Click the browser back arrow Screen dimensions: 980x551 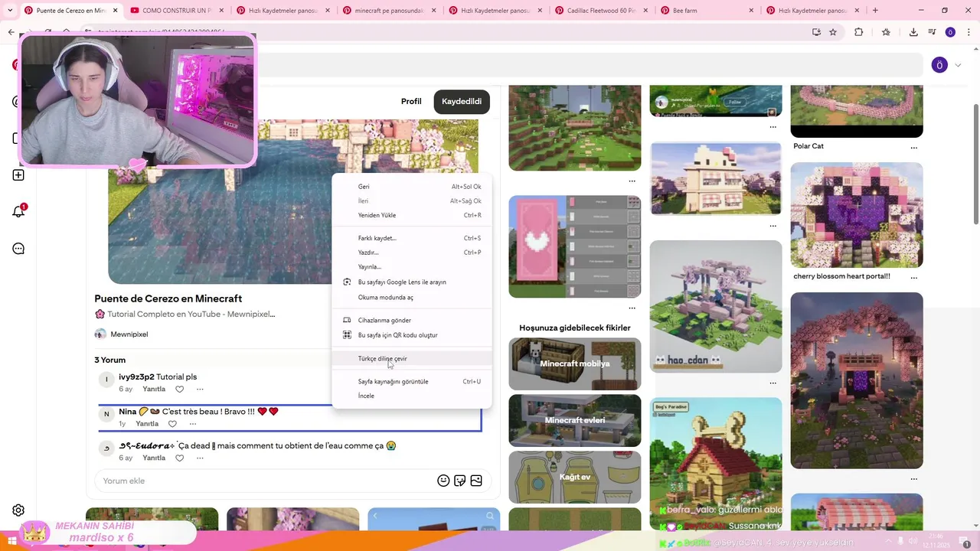click(11, 32)
